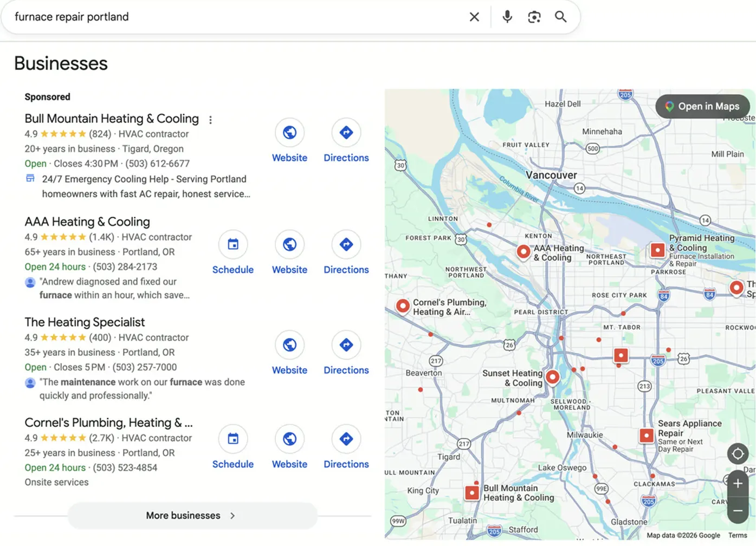Click the Sponsored label
Screen dimensions: 756x546
click(47, 97)
